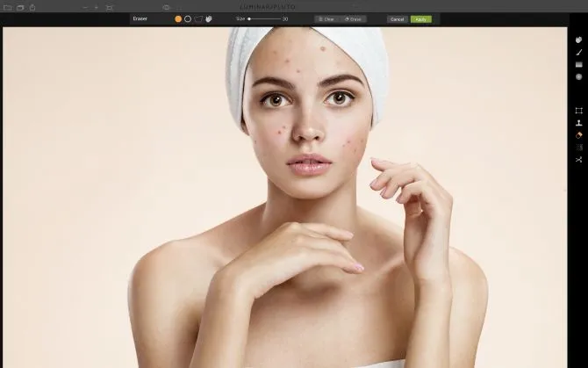Click the Size slider track
This screenshot has width=588, height=368.
pos(264,18)
